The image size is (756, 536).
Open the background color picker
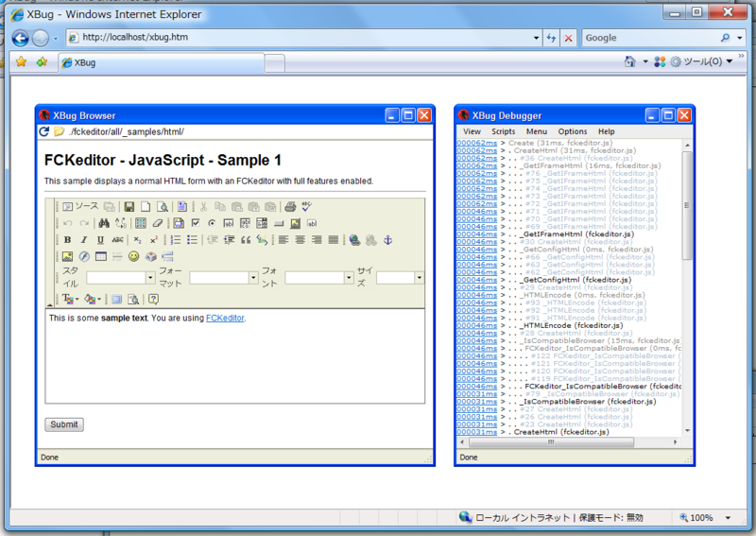92,300
